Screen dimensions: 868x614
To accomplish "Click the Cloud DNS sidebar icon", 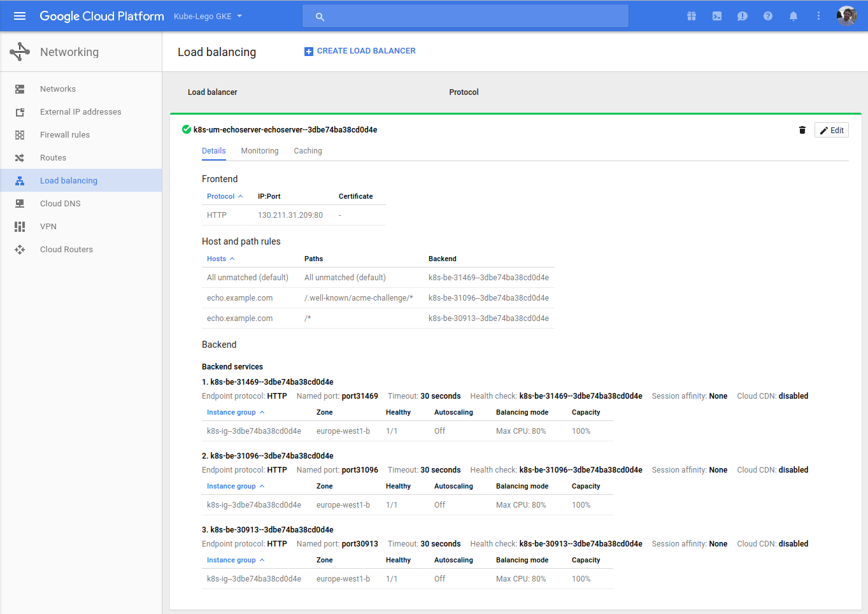I will [20, 204].
